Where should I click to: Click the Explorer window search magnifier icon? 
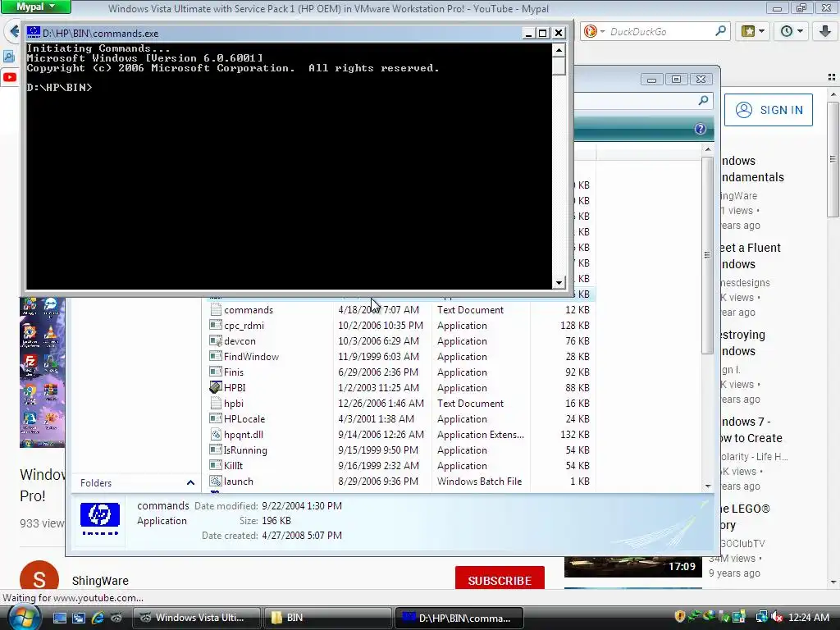(703, 100)
